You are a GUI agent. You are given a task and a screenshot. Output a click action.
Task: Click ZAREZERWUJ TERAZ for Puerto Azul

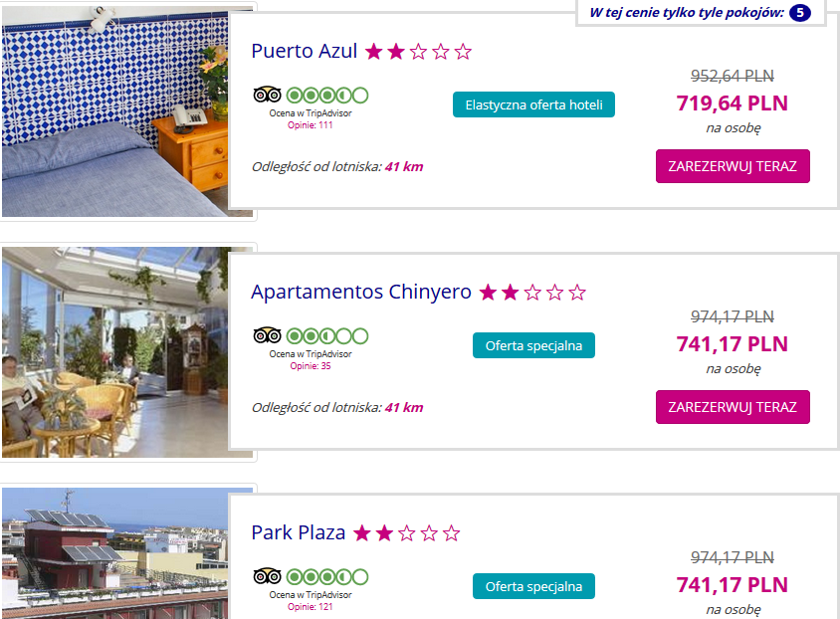point(733,166)
